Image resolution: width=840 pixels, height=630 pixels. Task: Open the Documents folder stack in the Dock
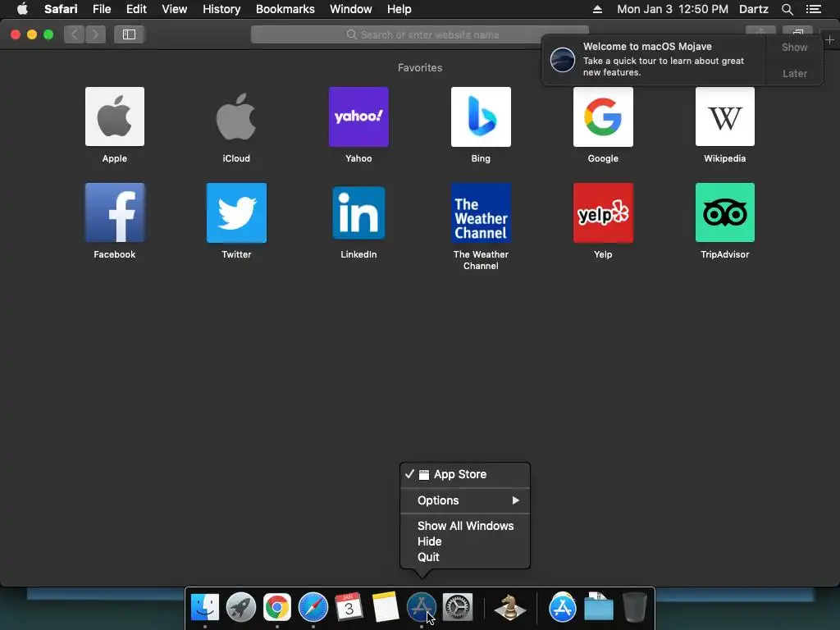(x=598, y=607)
